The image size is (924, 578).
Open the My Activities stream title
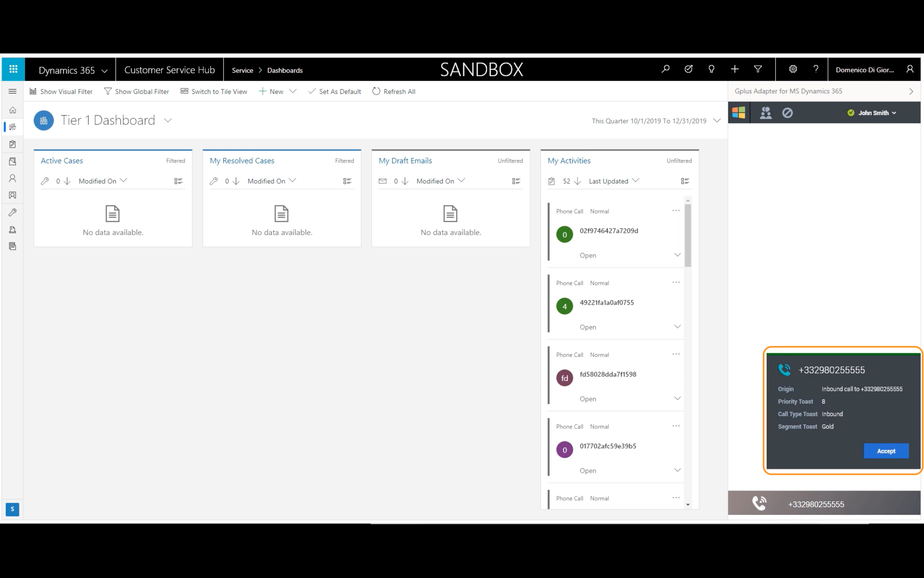tap(569, 161)
